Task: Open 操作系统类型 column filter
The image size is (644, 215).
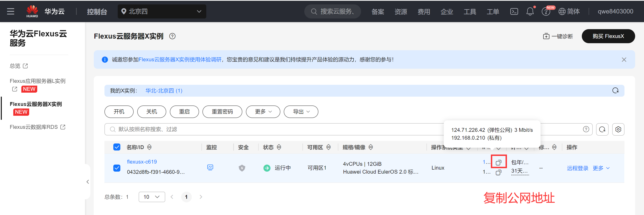Action: [x=469, y=148]
